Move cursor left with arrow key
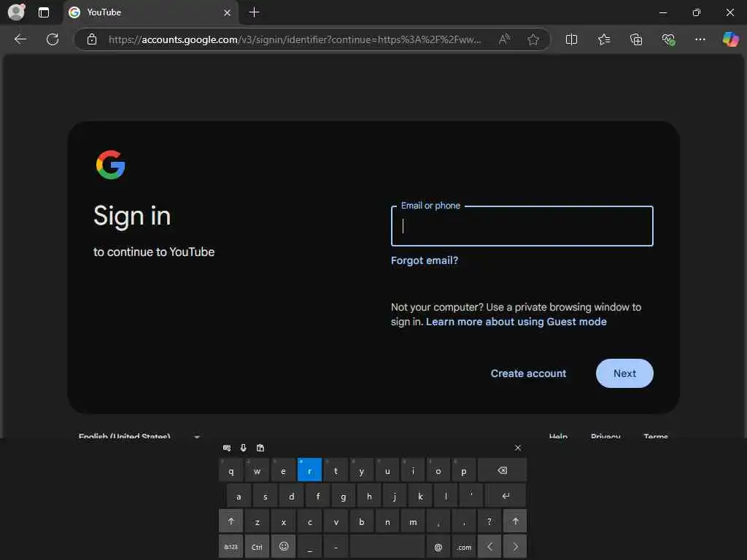 pyautogui.click(x=489, y=547)
